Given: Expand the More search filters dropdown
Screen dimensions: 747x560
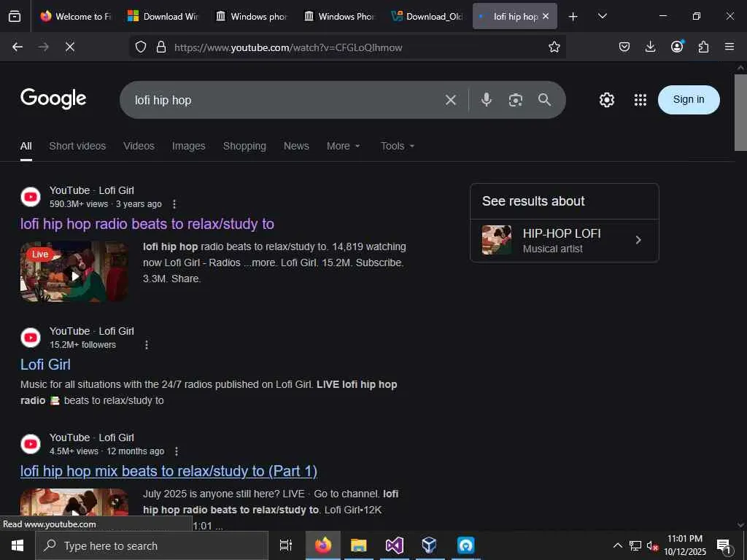Looking at the screenshot, I should point(343,146).
